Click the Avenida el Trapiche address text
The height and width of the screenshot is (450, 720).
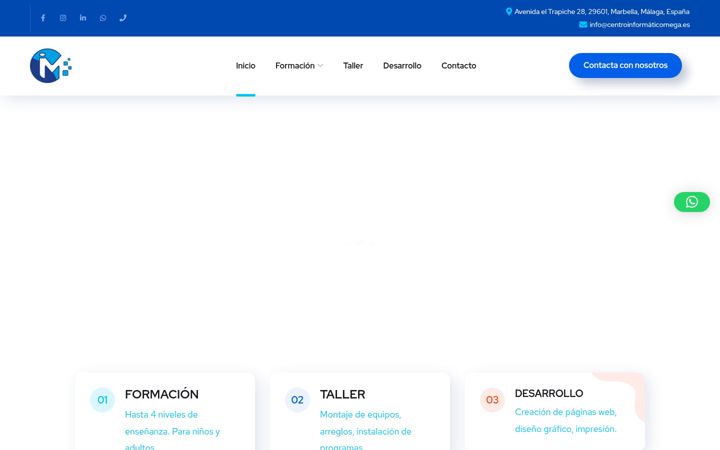point(602,11)
